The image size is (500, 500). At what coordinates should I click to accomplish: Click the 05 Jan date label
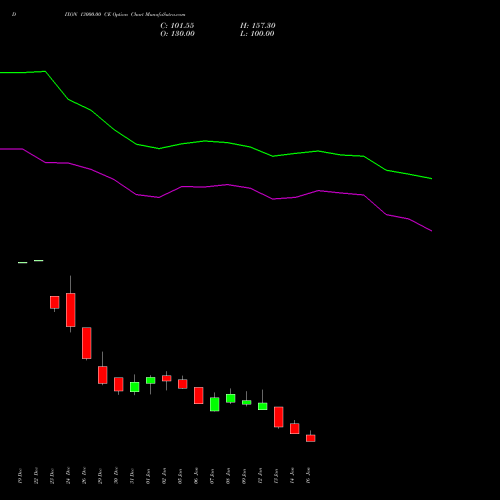180,476
